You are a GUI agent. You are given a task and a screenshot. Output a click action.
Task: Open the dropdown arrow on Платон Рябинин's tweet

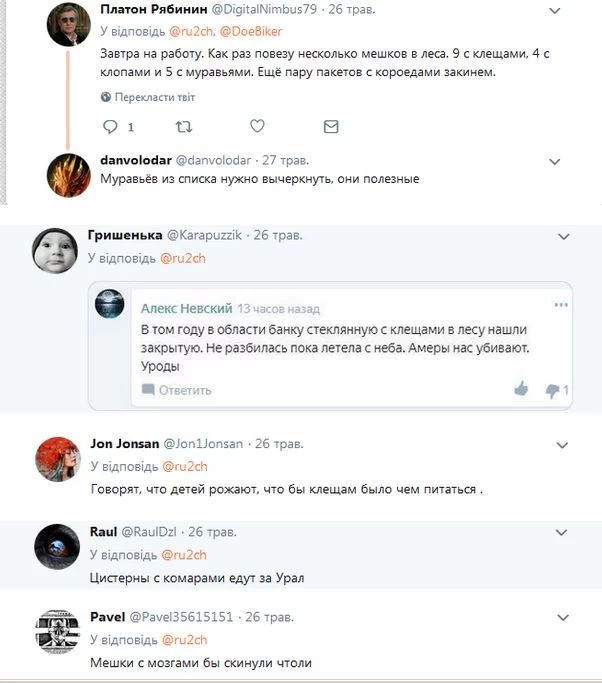pos(556,9)
